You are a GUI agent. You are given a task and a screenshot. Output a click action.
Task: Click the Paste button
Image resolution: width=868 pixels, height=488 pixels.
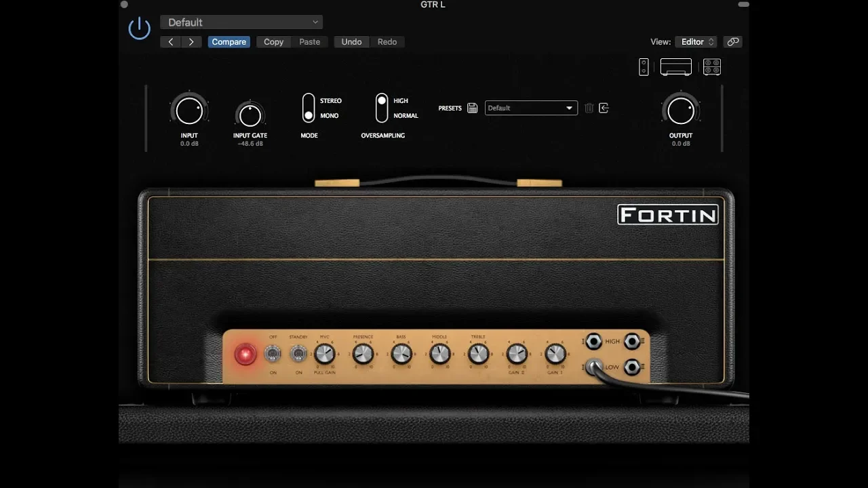coord(310,42)
